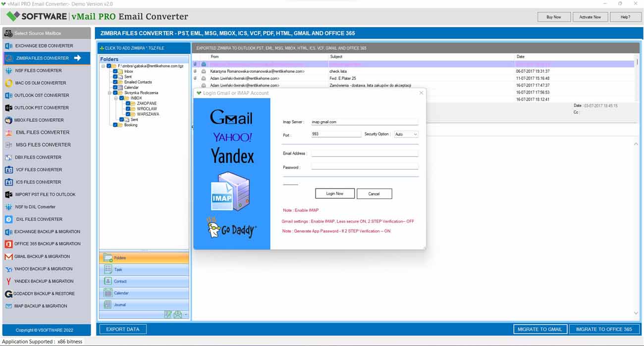
Task: Select Zimbra Files Converter sidebar item
Action: pyautogui.click(x=47, y=58)
